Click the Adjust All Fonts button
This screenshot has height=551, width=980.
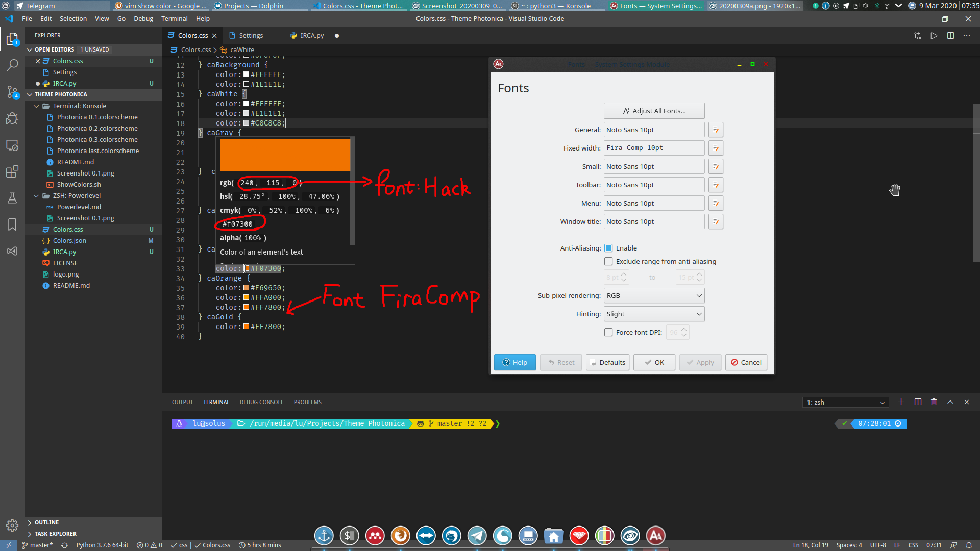[x=654, y=111]
